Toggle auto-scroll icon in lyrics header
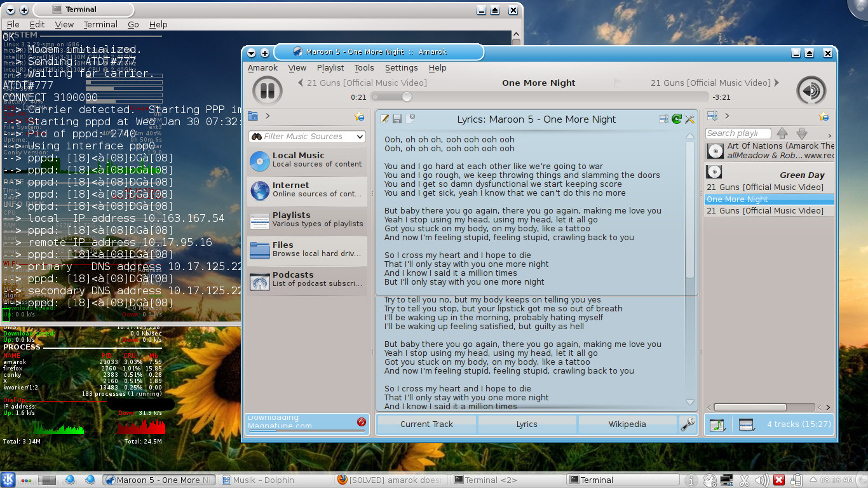The width and height of the screenshot is (868, 488). 664,119
